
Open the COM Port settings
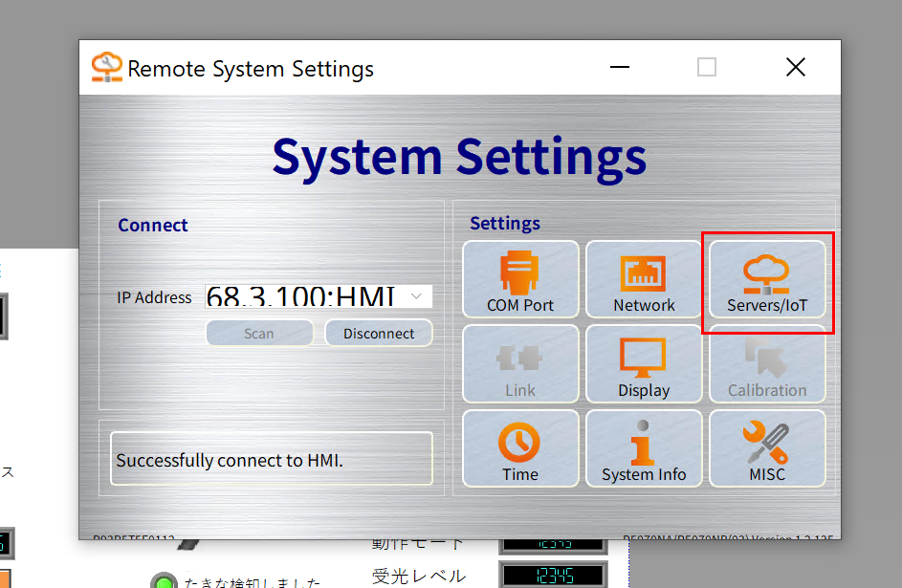(x=520, y=279)
